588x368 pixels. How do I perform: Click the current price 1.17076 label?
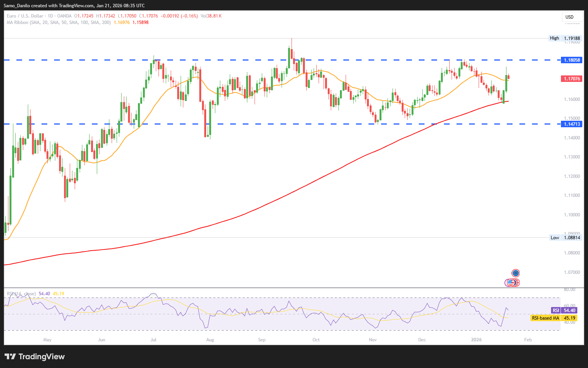[572, 79]
